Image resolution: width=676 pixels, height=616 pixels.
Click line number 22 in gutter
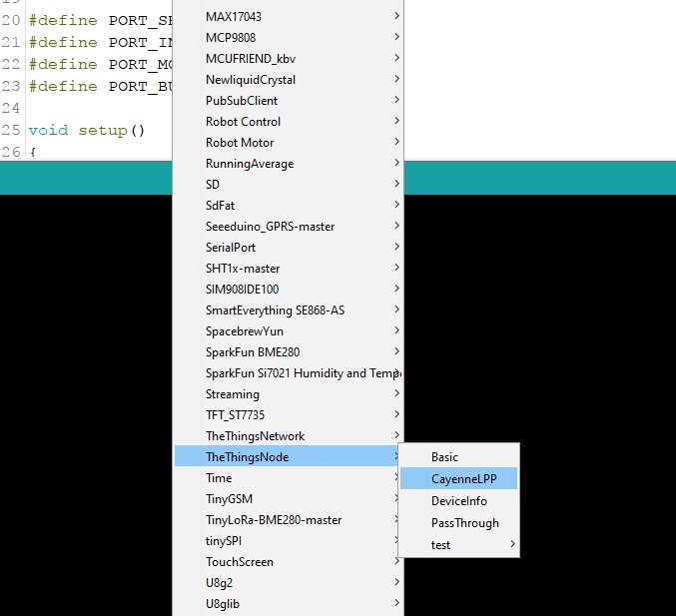[x=11, y=64]
